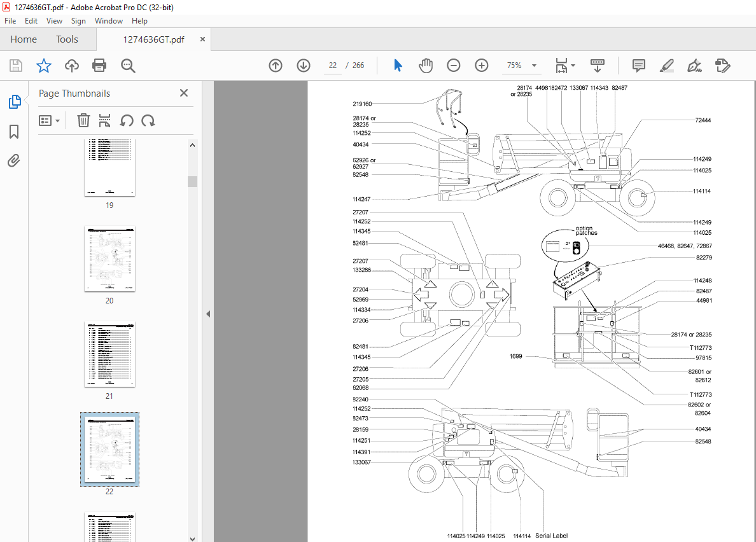Open the scrolling mode keyboard icon
This screenshot has height=542, width=756.
tap(598, 66)
